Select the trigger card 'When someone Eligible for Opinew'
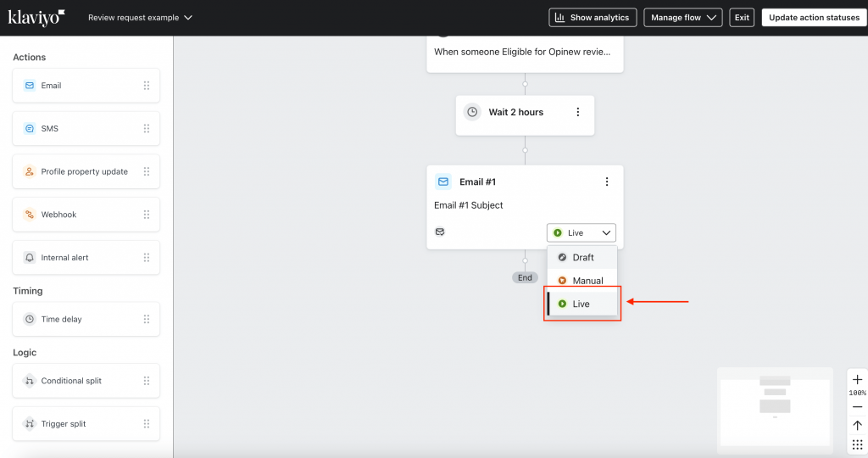This screenshot has width=868, height=458. (525, 53)
